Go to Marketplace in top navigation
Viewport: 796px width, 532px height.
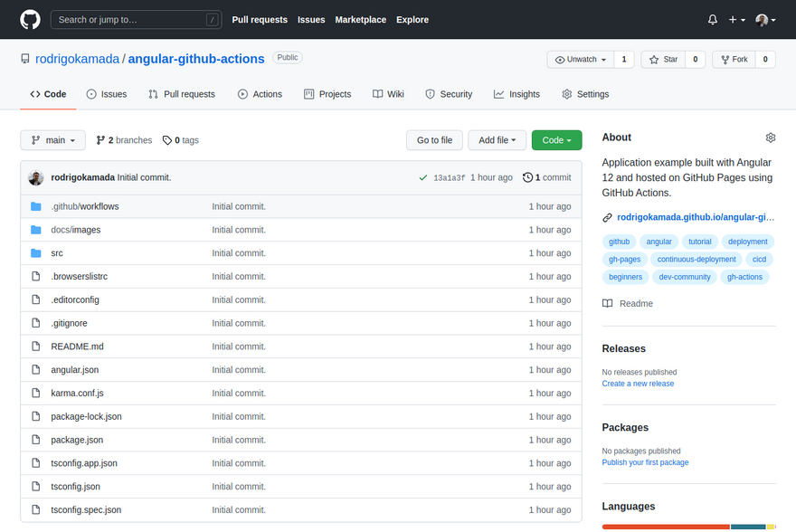pos(360,20)
